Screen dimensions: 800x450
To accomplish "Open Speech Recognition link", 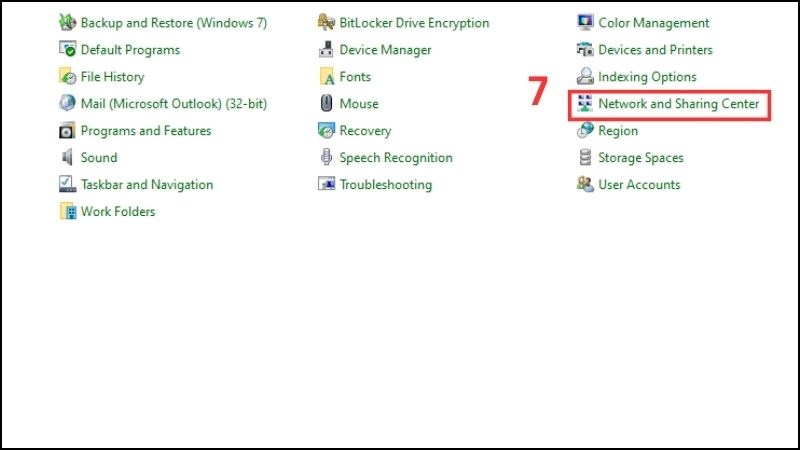I will [395, 158].
